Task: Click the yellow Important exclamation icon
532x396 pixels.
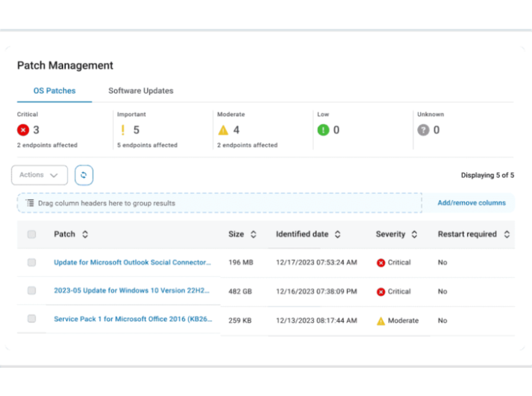Action: click(123, 130)
